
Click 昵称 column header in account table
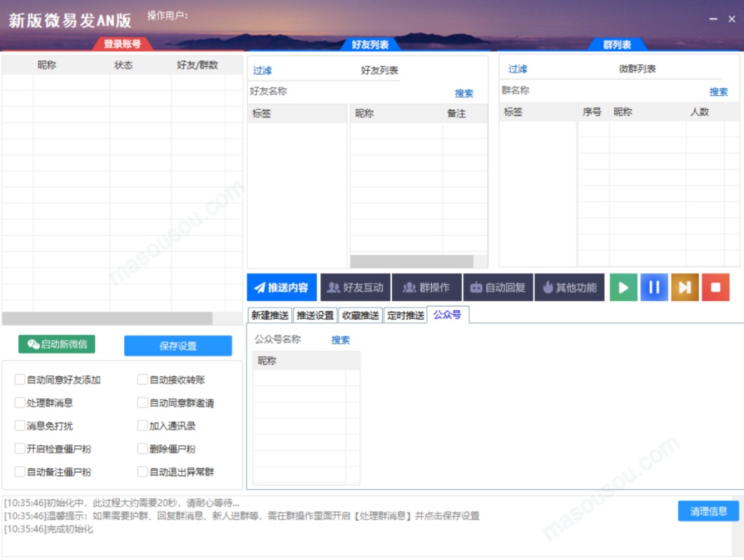[x=46, y=65]
